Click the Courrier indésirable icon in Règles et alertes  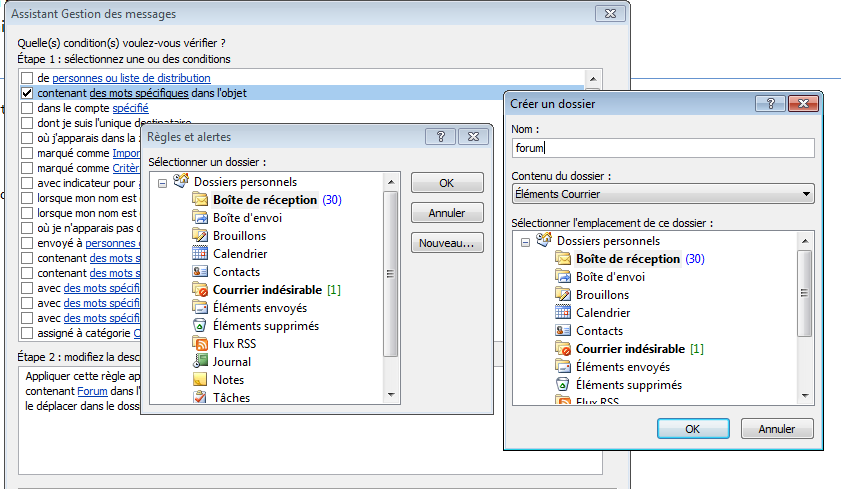tap(200, 290)
